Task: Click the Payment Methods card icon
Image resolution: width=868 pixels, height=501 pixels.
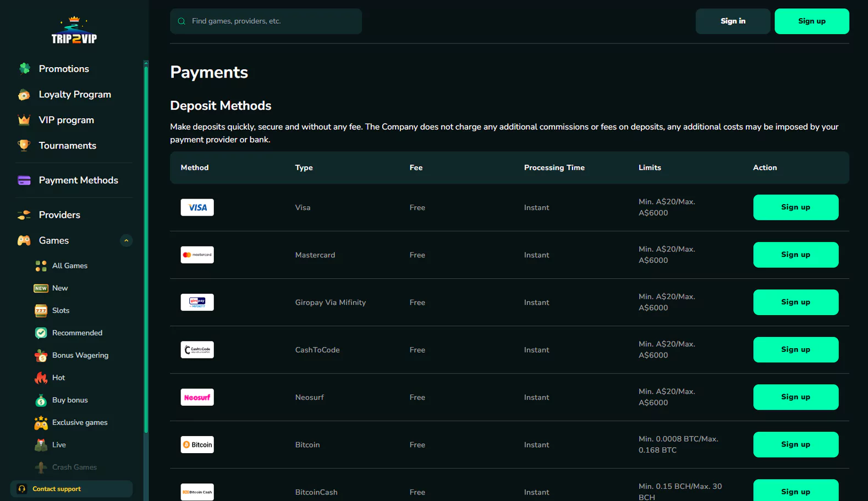Action: point(24,180)
